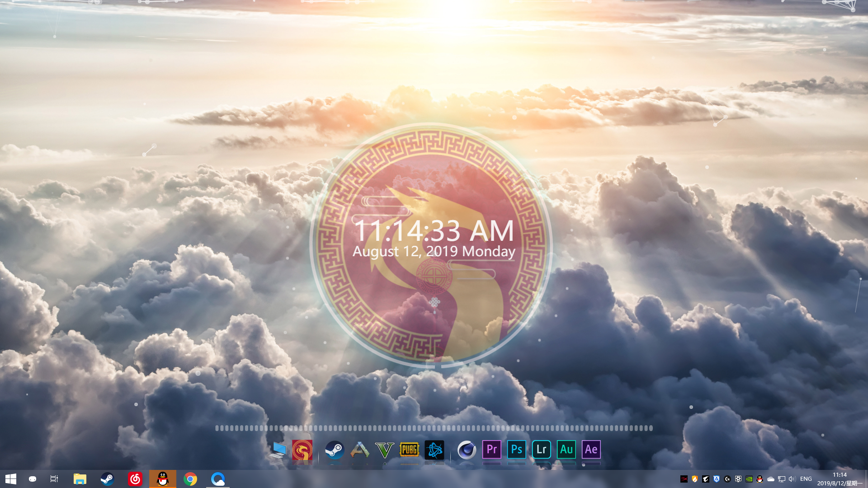The height and width of the screenshot is (488, 868).
Task: Open Battle.net launcher in dock
Action: click(434, 450)
